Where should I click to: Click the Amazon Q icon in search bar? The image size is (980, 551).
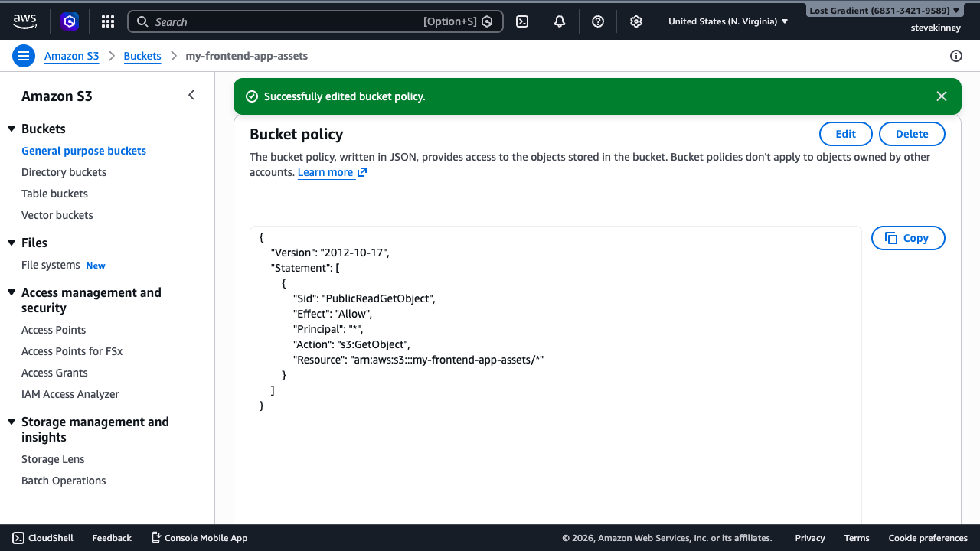487,21
